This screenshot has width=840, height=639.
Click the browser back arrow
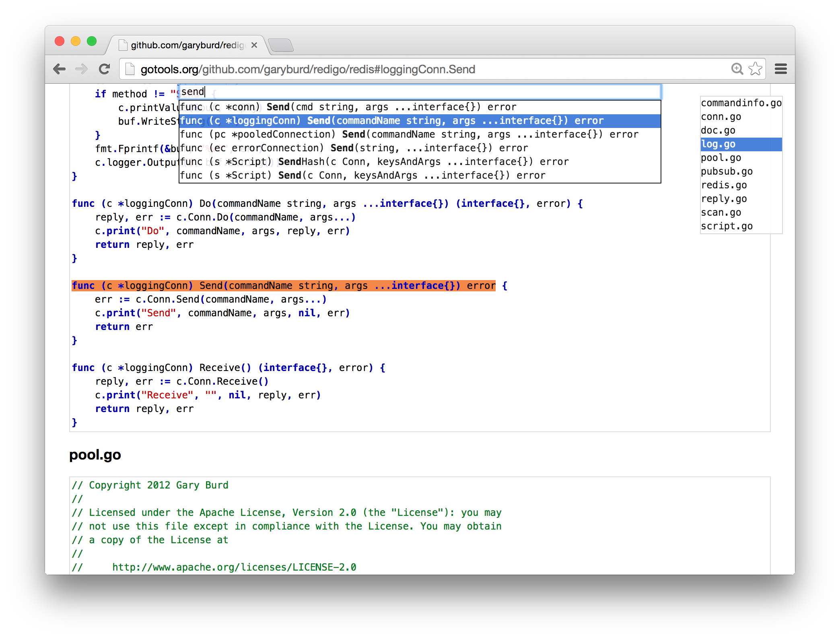coord(59,69)
